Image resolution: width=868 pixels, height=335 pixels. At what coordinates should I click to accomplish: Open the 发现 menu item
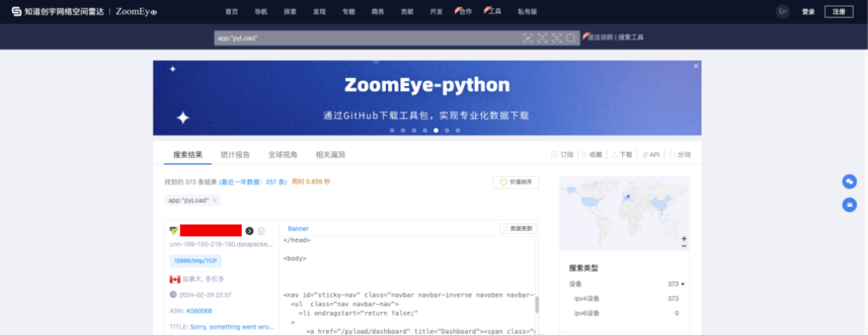(x=319, y=12)
